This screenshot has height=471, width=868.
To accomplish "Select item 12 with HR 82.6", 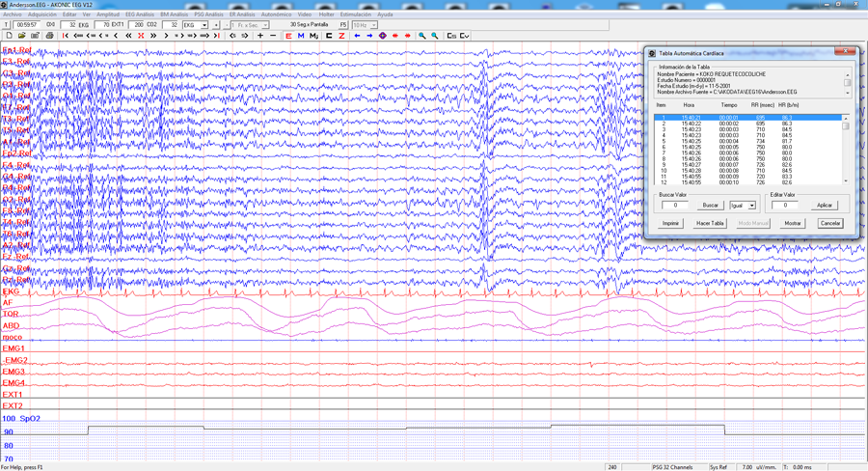I will (x=747, y=182).
